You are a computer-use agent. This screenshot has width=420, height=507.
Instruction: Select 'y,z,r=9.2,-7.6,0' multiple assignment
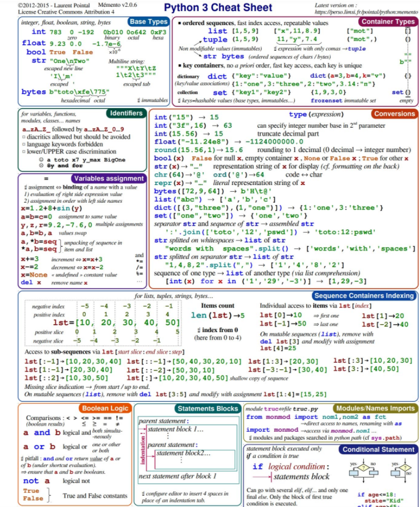coord(57,225)
